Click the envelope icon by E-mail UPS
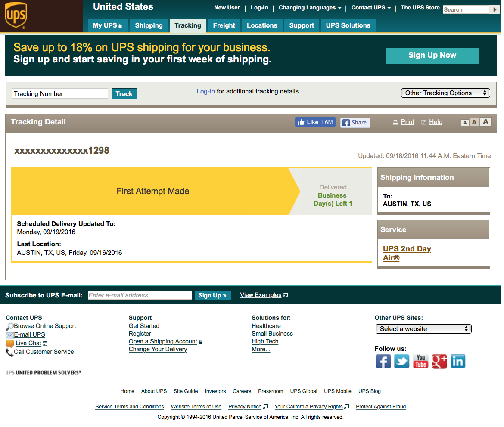This screenshot has width=504, height=427. (x=9, y=335)
